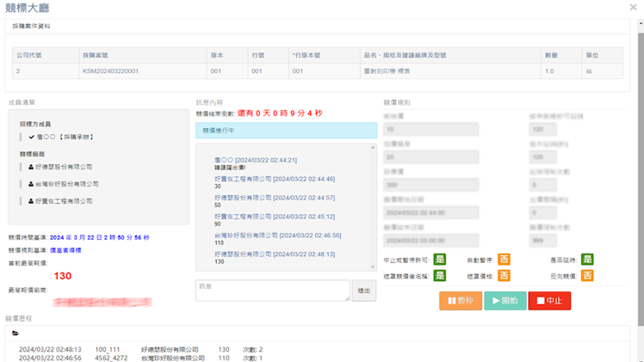
Task: Select the 公司代號 column header
Action: pos(46,55)
